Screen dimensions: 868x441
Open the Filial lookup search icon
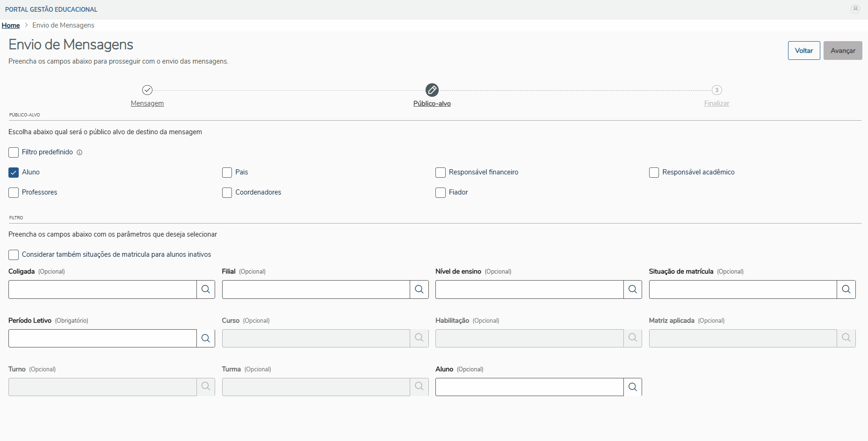click(419, 289)
